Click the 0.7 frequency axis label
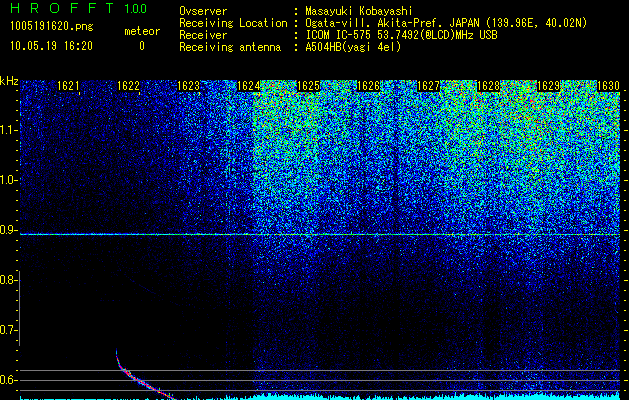Viewport: 629px width, 400px height. pos(7,330)
